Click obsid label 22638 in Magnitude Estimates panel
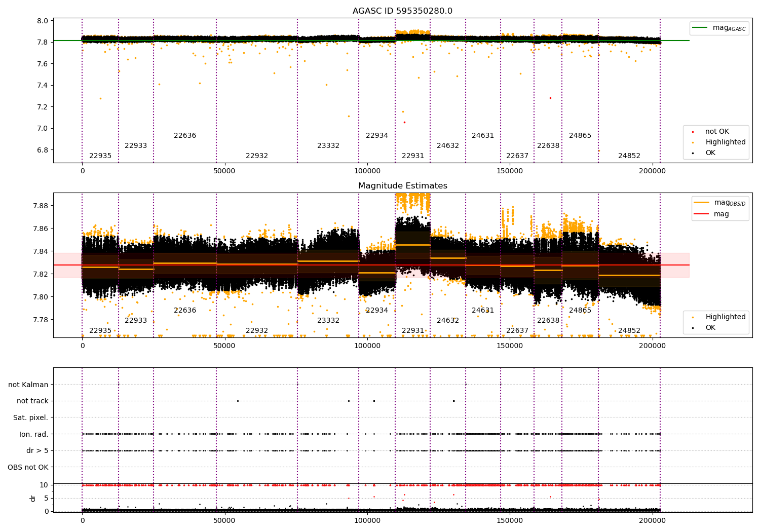This screenshot has height=532, width=760. tap(548, 321)
